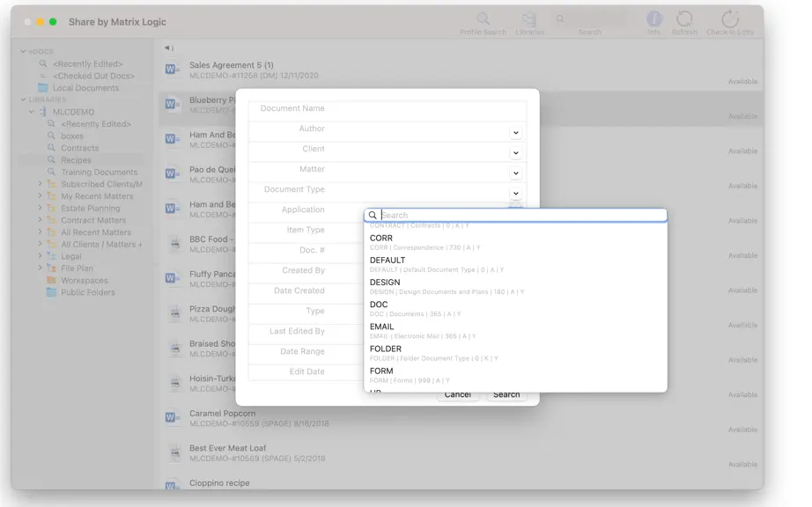The width and height of the screenshot is (812, 507).
Task: Select Contracts in the sidebar
Action: click(x=80, y=148)
